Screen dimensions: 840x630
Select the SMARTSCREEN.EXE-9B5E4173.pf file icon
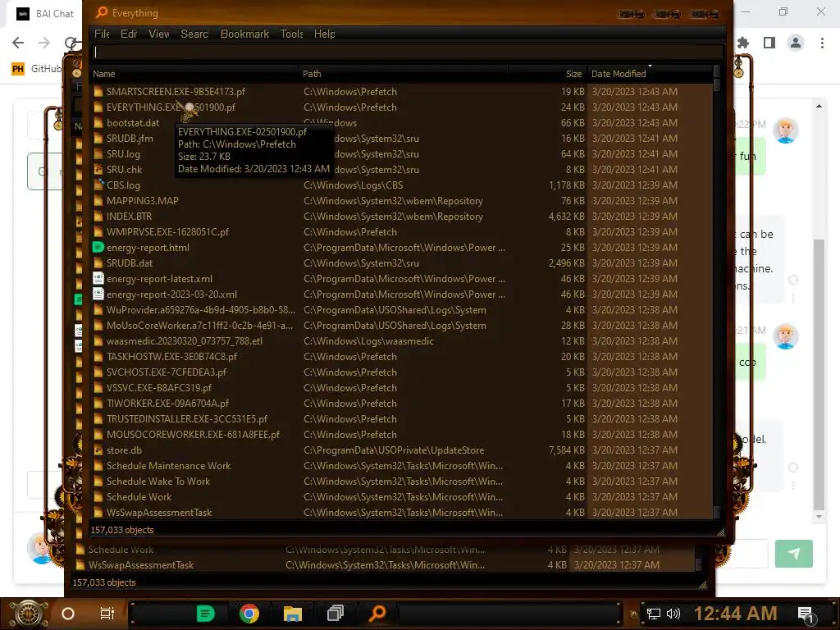coord(98,92)
